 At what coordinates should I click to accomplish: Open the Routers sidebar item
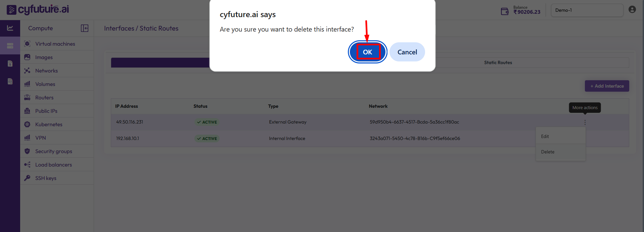(44, 98)
